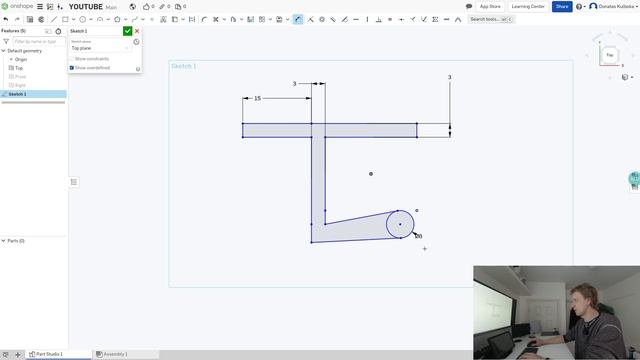Screen dimensions: 640x360
Task: Open the Trim tool dropdown arrow
Action: 224,20
